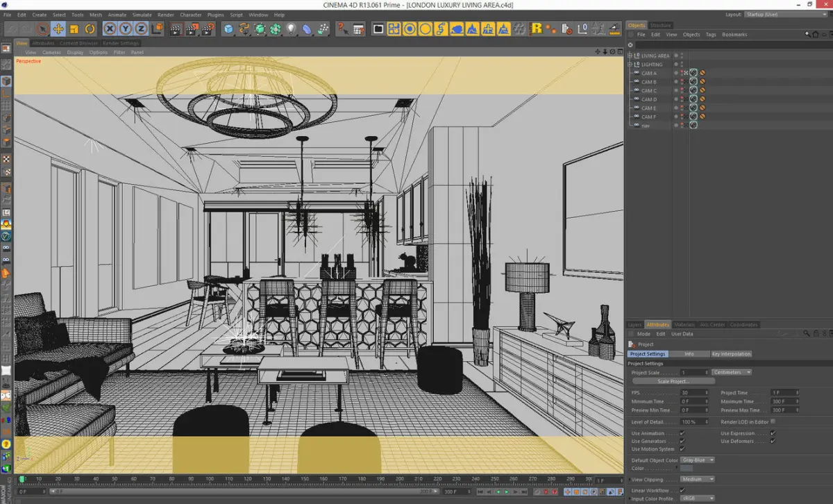833x504 pixels.
Task: Switch to the Structure tab
Action: click(660, 25)
